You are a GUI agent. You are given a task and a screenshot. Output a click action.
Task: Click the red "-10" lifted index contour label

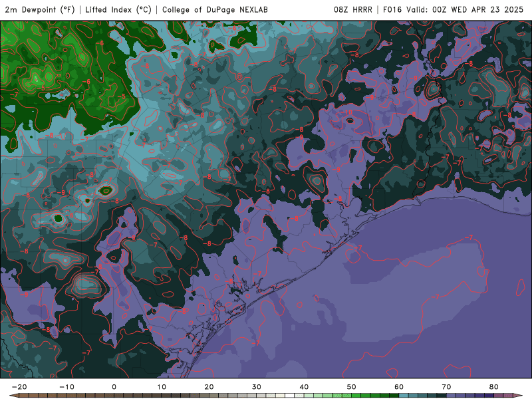point(347,112)
